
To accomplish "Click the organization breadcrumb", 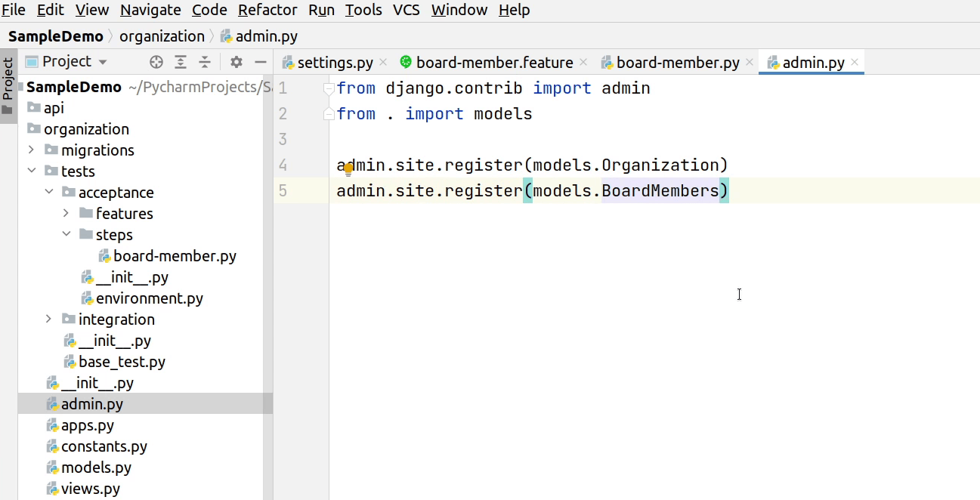I will tap(162, 36).
